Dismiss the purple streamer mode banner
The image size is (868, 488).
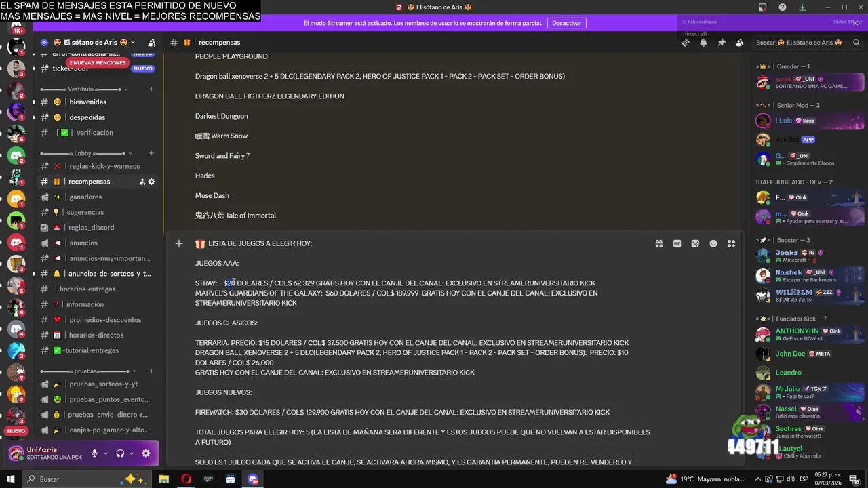pyautogui.click(x=856, y=23)
